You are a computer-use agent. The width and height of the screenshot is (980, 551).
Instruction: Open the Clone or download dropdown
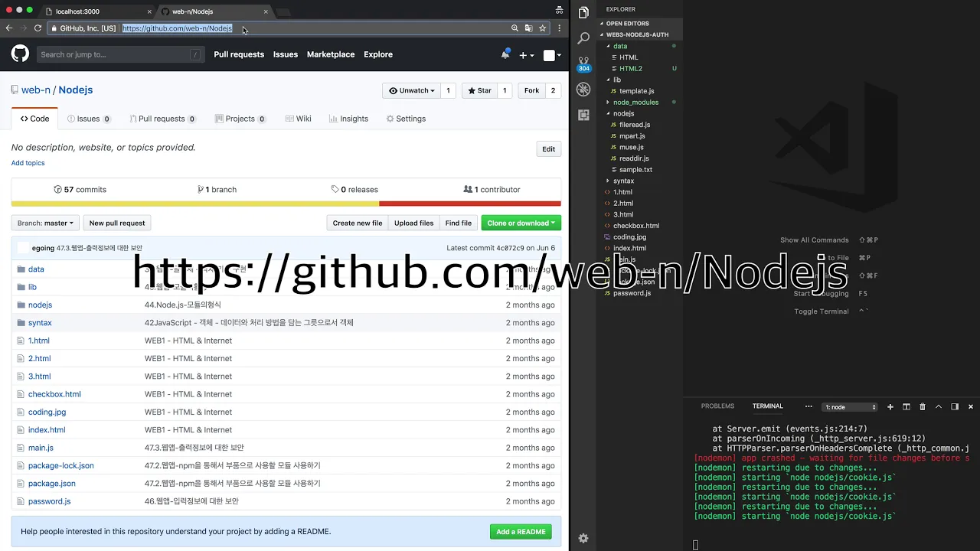pos(521,223)
